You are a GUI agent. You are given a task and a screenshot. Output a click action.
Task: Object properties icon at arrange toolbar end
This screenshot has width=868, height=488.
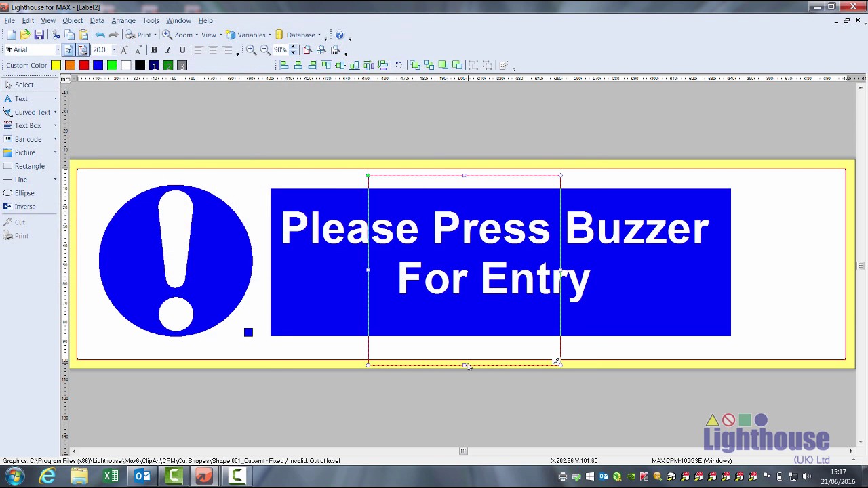coord(503,65)
